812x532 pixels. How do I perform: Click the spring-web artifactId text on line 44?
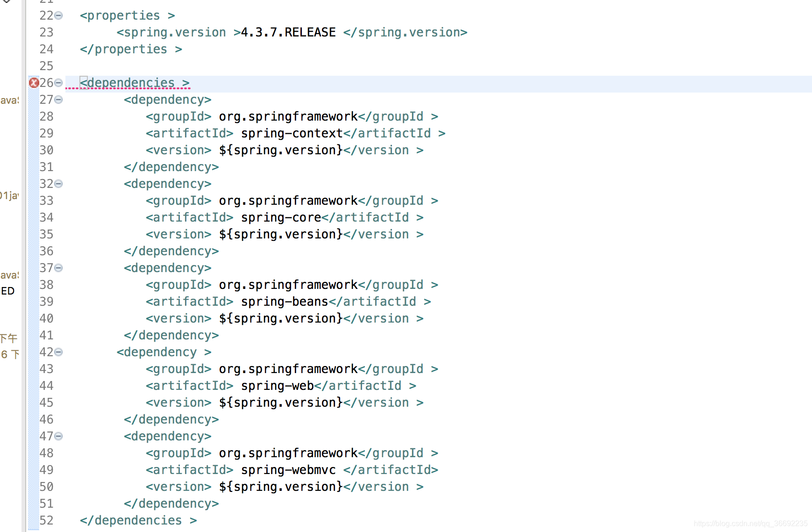coord(278,386)
